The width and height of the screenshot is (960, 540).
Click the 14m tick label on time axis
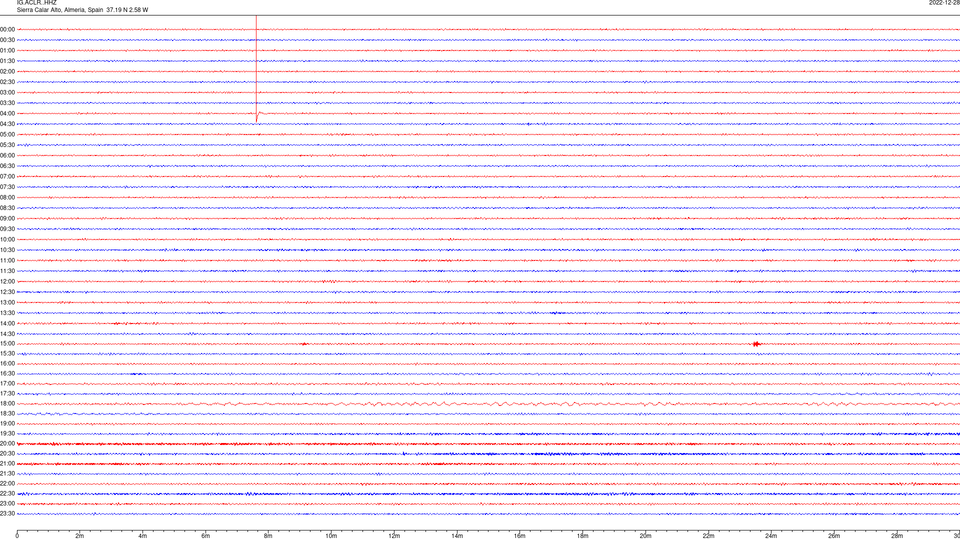[x=457, y=536]
